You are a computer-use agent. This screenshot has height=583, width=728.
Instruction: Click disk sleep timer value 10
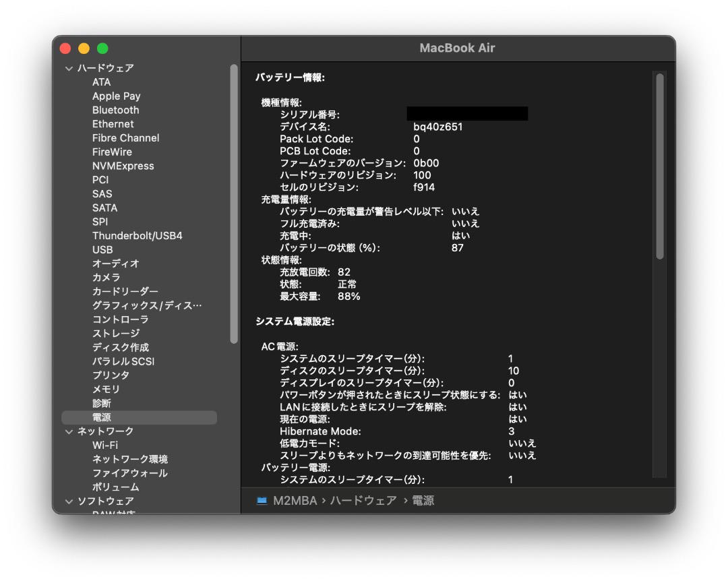513,371
